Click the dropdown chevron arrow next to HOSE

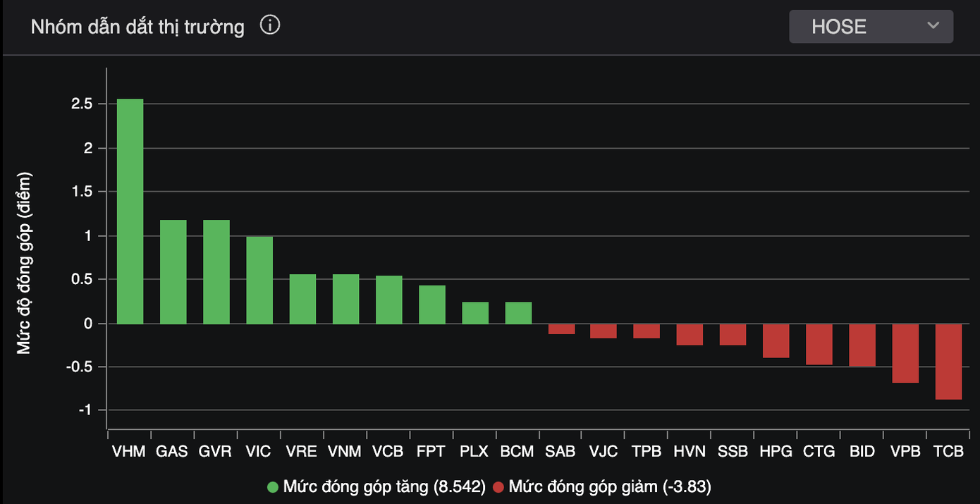point(933,26)
